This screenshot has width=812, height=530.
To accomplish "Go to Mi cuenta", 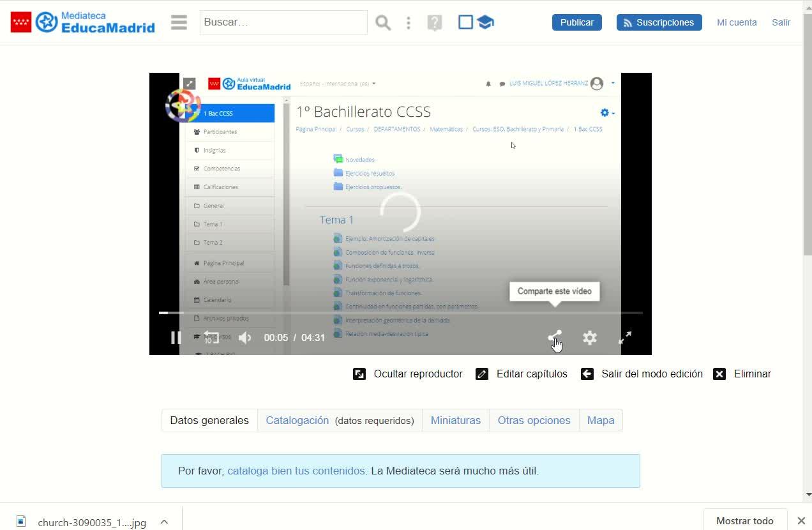I will click(x=737, y=22).
